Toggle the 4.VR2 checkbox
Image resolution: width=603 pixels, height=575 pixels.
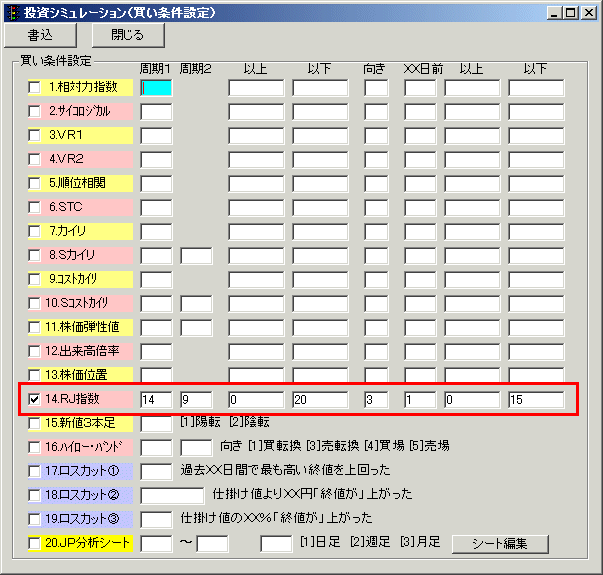[34, 159]
